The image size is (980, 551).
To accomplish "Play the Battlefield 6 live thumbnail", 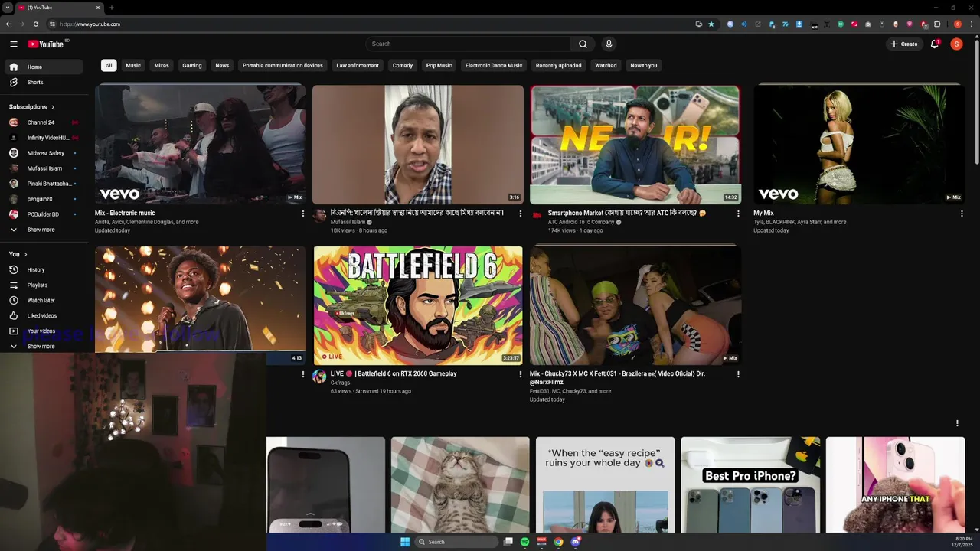I will coord(418,305).
